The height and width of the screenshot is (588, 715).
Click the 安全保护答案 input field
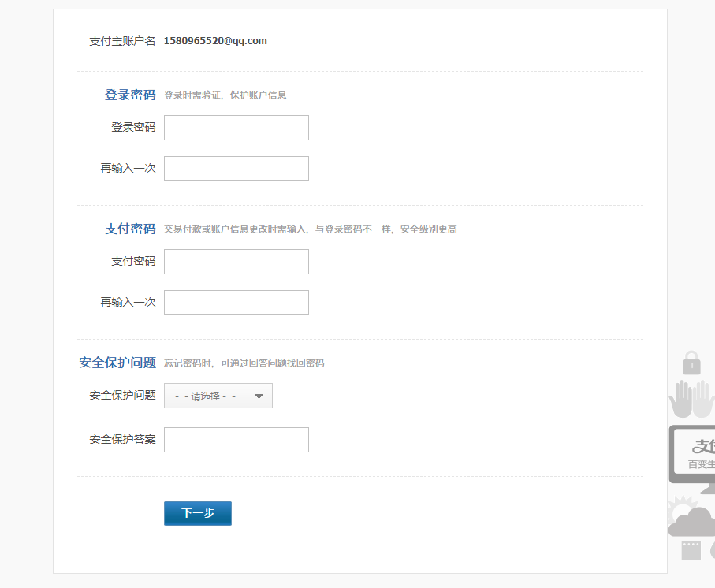pyautogui.click(x=236, y=440)
